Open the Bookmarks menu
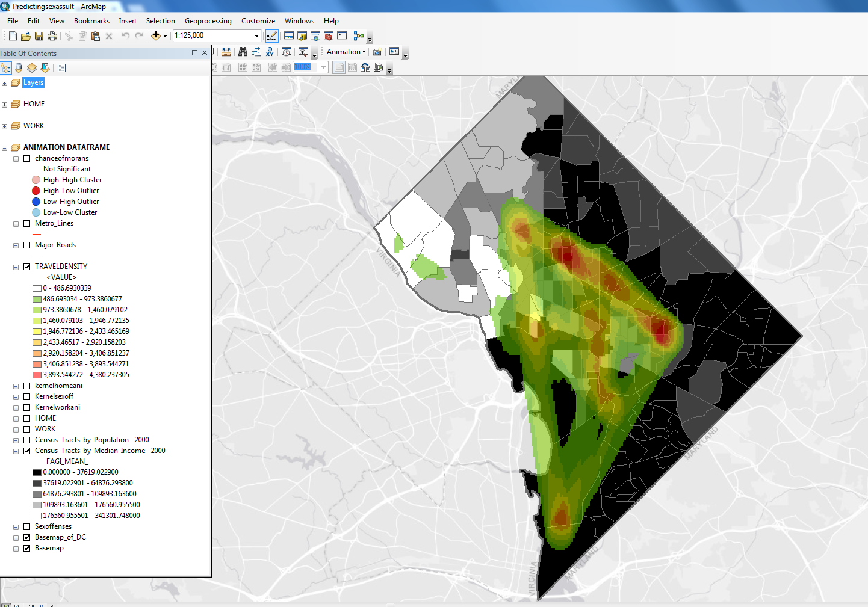The width and height of the screenshot is (868, 607). (91, 21)
